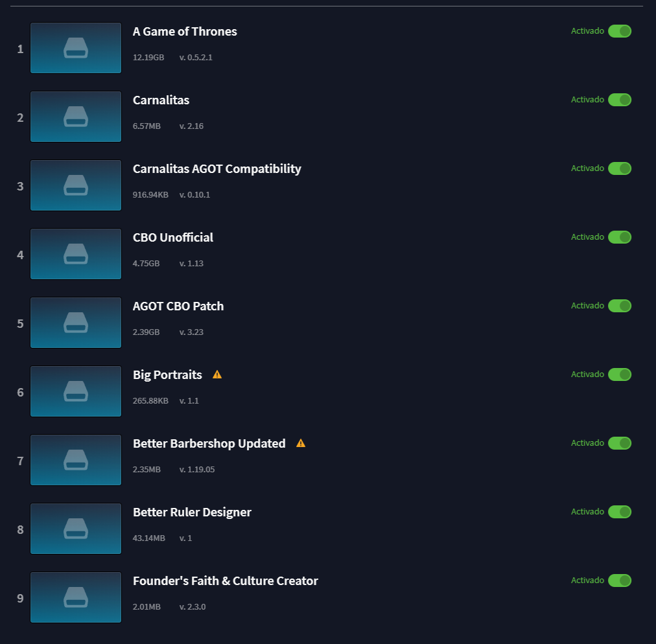Click the 916.94KB file size

pyautogui.click(x=150, y=194)
